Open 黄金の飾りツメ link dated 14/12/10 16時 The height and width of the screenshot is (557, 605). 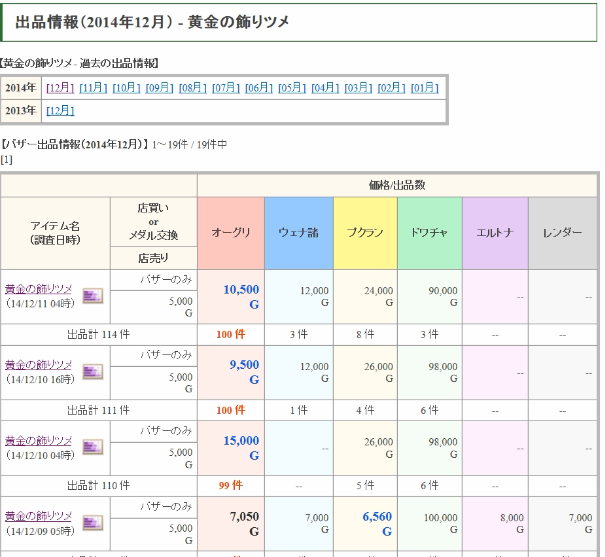coord(39,365)
